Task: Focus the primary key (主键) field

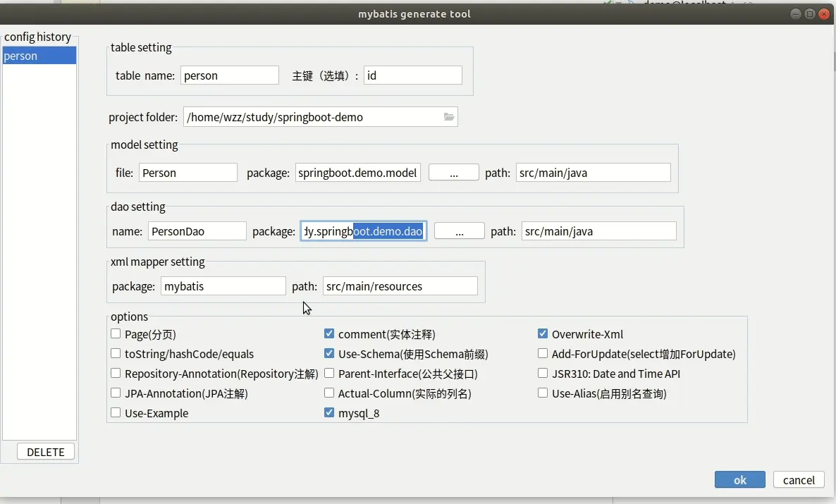Action: (x=412, y=75)
